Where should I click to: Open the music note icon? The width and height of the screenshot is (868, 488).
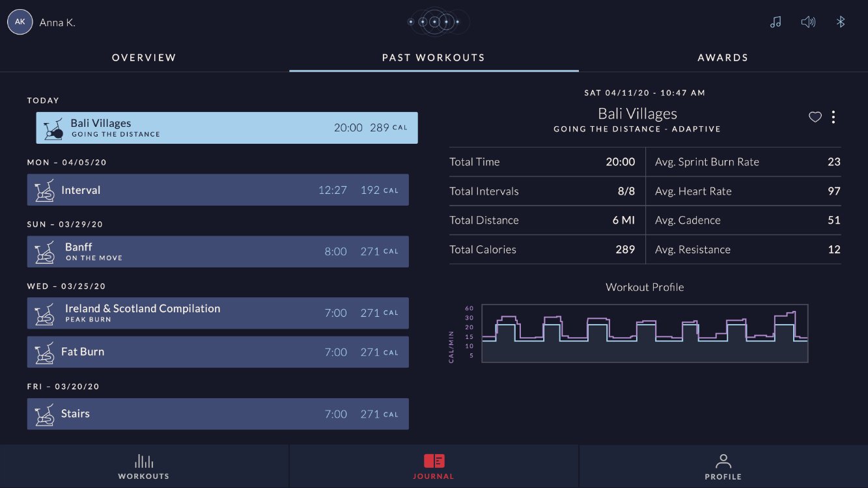(775, 22)
